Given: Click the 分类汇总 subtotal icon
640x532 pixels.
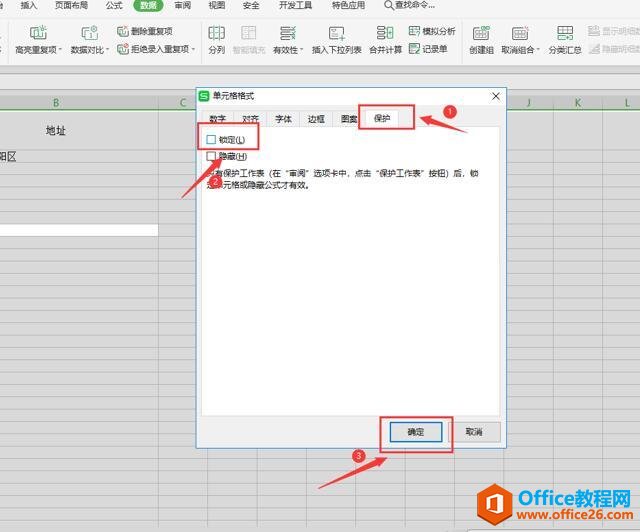Looking at the screenshot, I should tap(565, 33).
